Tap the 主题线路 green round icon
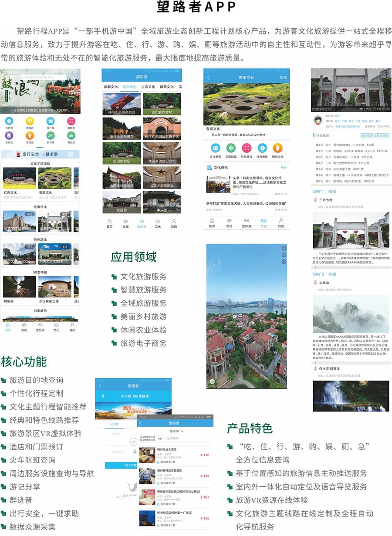 coord(230,148)
